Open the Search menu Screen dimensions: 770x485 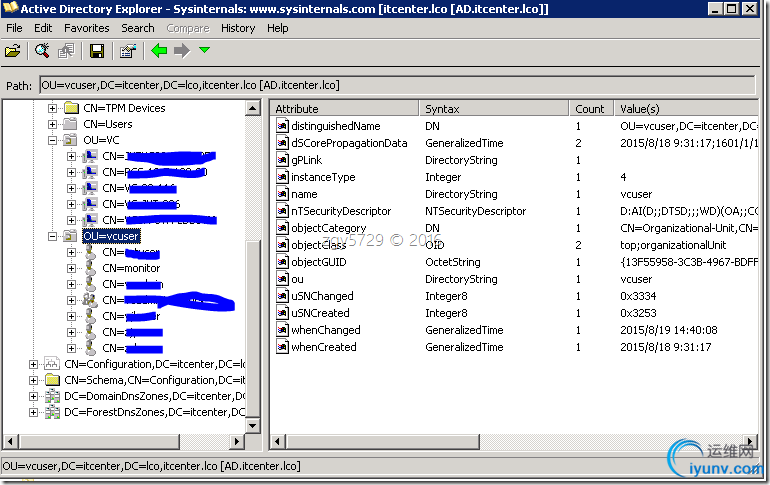pos(138,28)
